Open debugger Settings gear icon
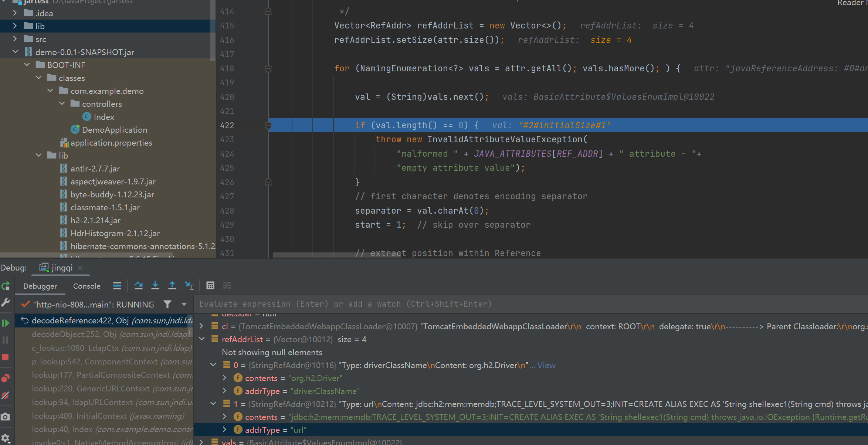 (6, 438)
